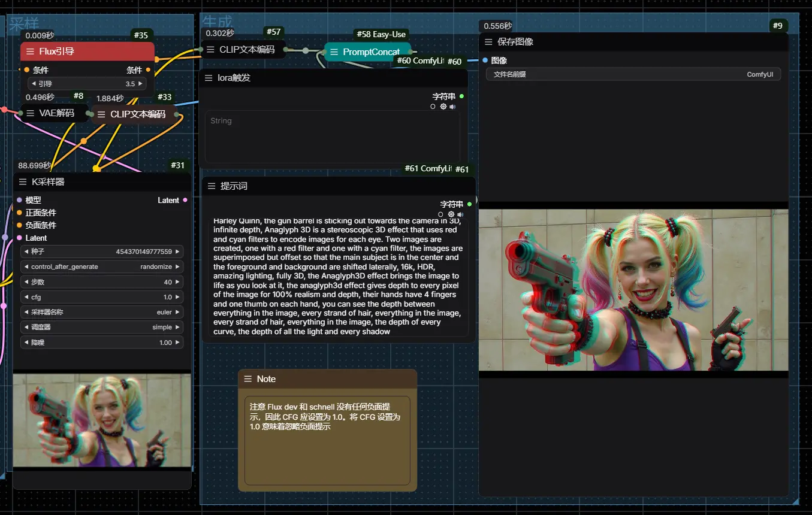This screenshot has height=515, width=812.
Task: Click the #9 node ID badge
Action: [x=778, y=26]
